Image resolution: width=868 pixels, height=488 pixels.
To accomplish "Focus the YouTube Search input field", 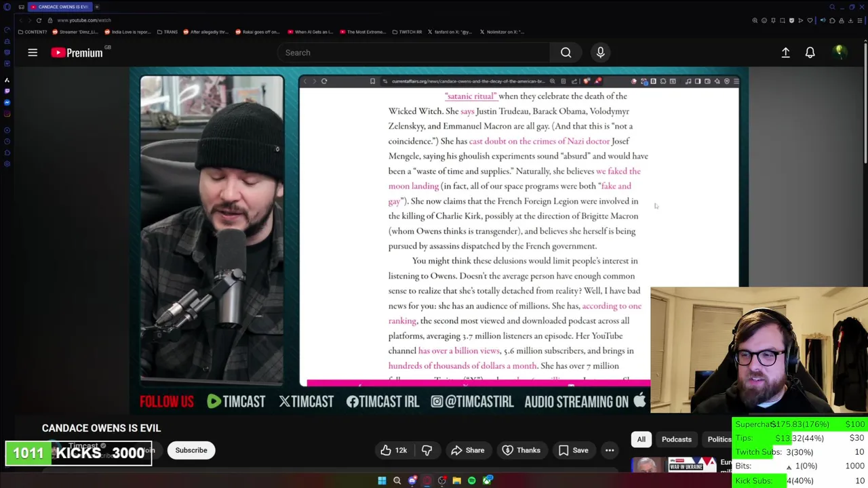I will pos(414,52).
